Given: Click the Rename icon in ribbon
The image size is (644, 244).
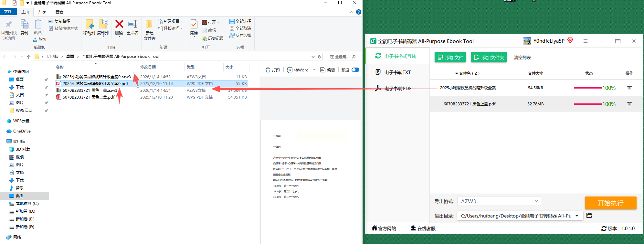Looking at the screenshot, I should [x=132, y=24].
